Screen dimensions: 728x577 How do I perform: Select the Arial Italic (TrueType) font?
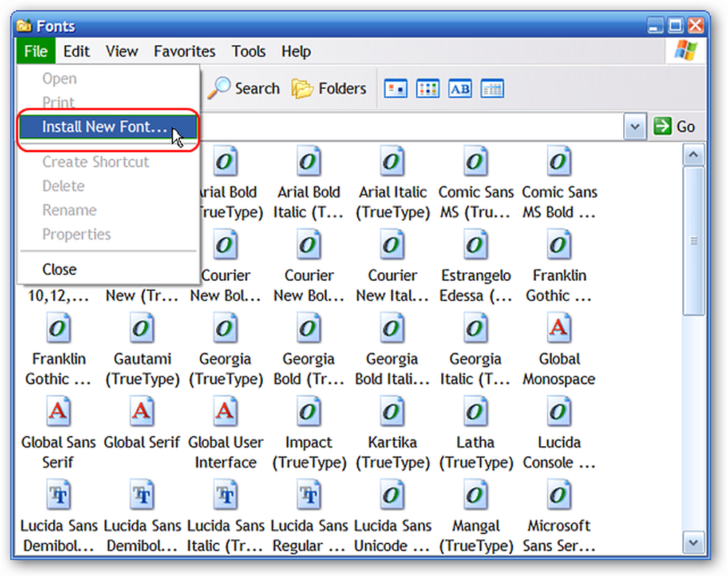click(392, 162)
